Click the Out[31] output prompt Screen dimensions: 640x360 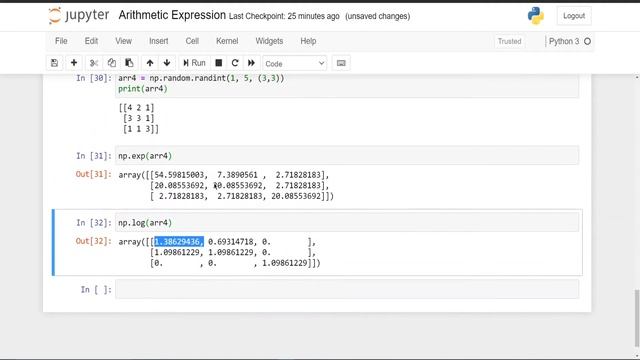(93, 174)
